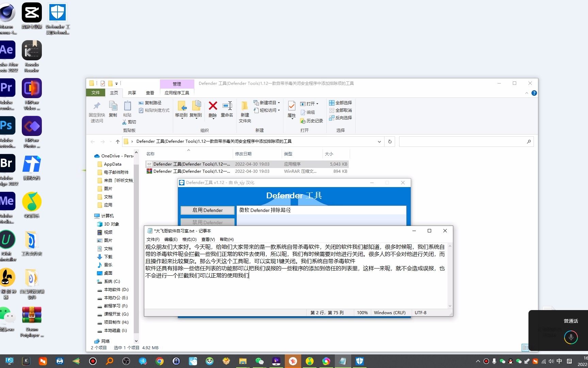
Task: Click the search magnifier in Explorer search box
Action: 529,141
